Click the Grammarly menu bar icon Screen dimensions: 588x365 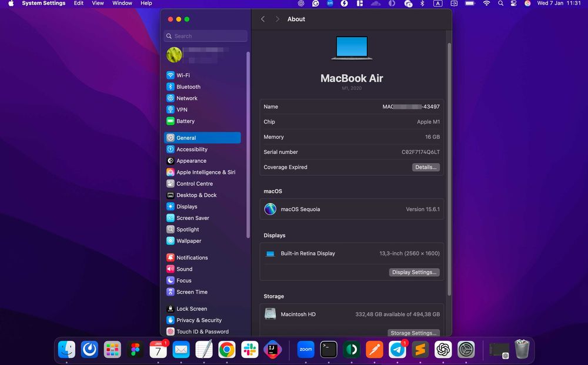[x=315, y=4]
